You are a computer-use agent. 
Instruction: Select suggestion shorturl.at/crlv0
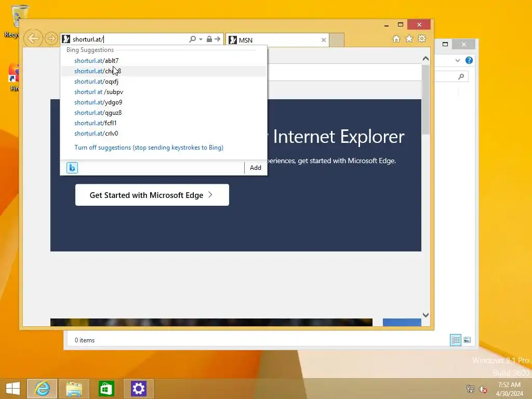164,134
